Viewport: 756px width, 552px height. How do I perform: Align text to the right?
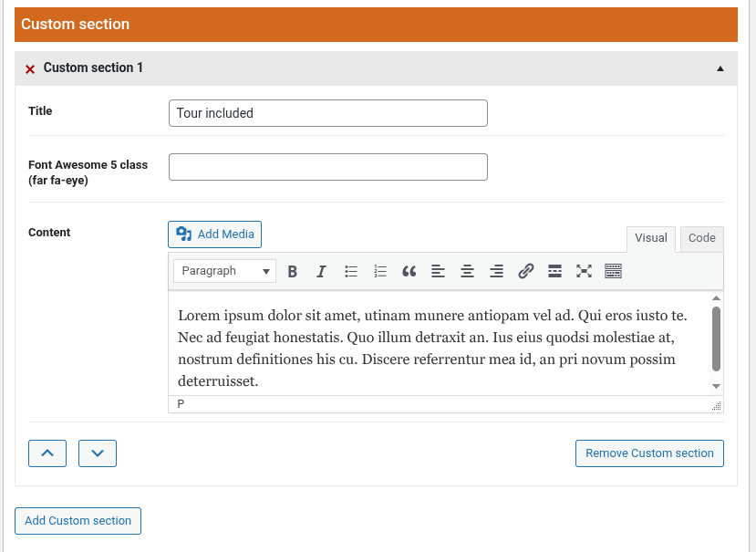(496, 271)
